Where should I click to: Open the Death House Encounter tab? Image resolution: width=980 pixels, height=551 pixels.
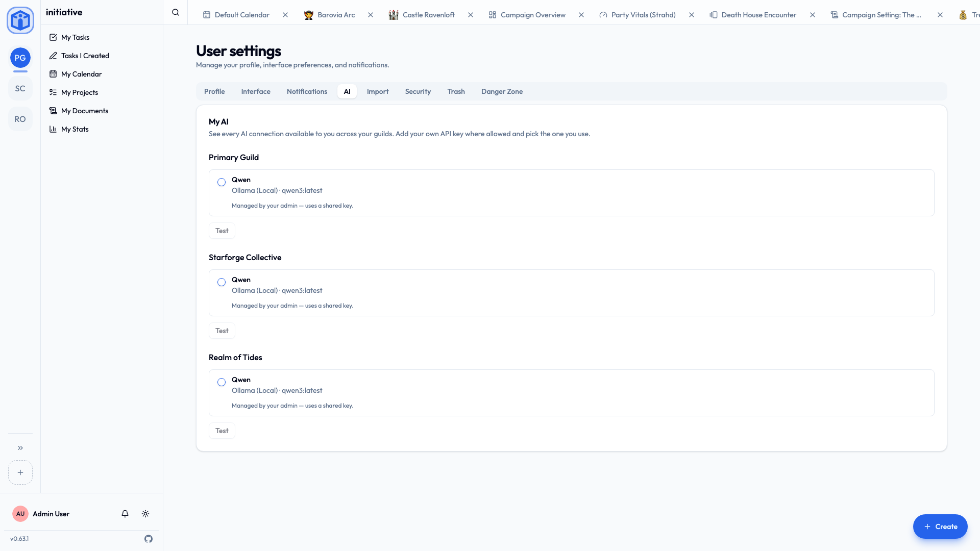753,15
